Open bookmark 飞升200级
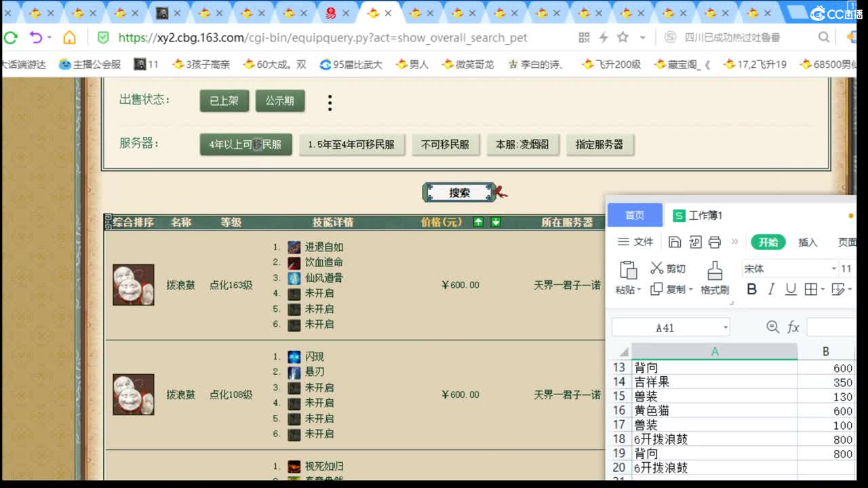 612,64
